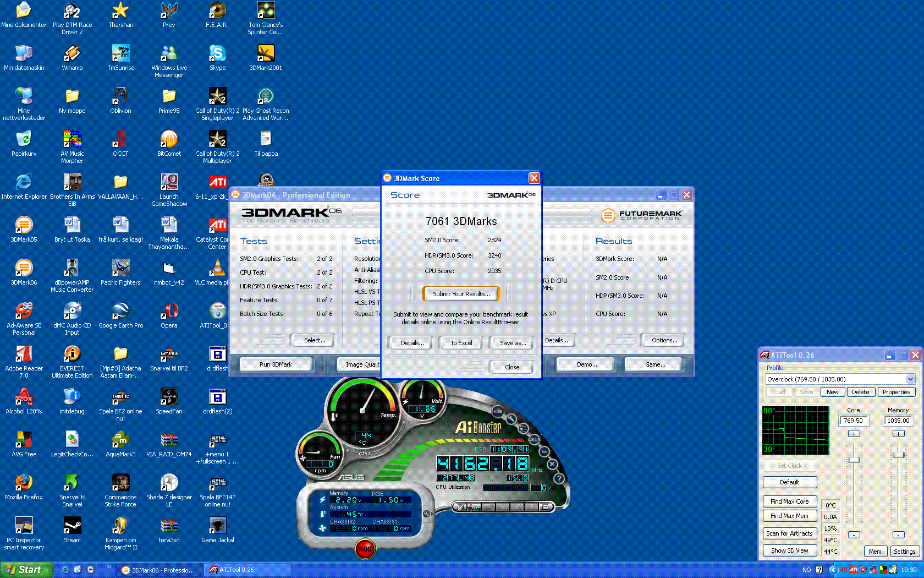Expand the quick launch overflow chevron
Image resolution: width=924 pixels, height=578 pixels.
(109, 567)
